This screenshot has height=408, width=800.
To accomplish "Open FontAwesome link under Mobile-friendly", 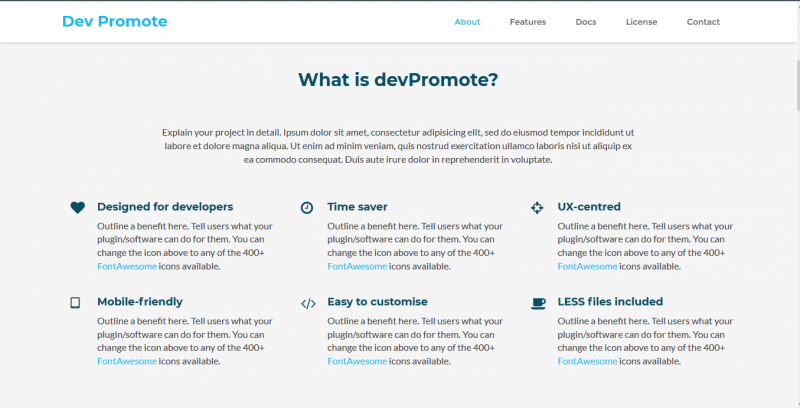I will [127, 361].
